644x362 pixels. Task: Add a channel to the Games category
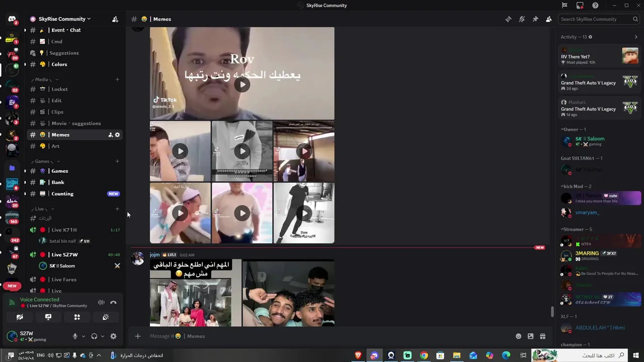coord(117,161)
